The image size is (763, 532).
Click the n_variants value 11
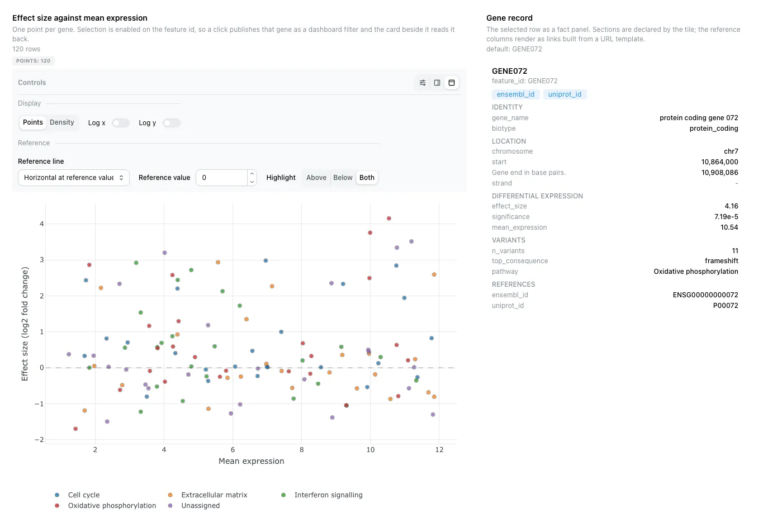point(735,251)
